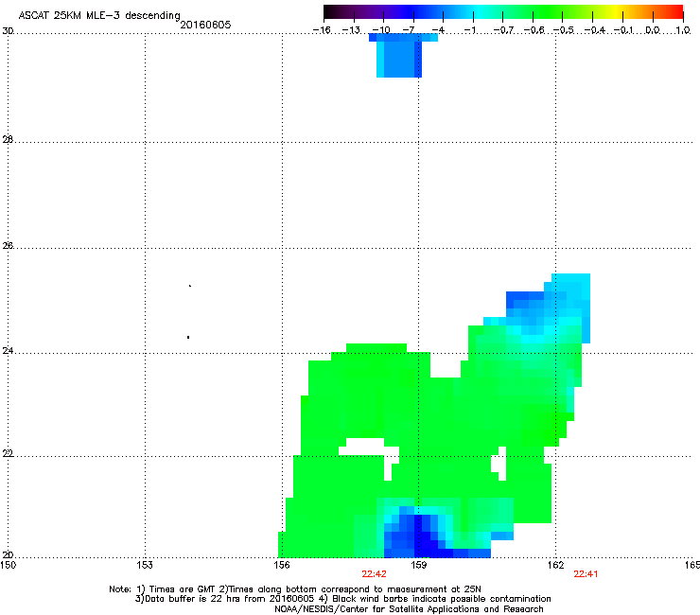
Task: Click the longitude label 159
Action: pos(419,565)
